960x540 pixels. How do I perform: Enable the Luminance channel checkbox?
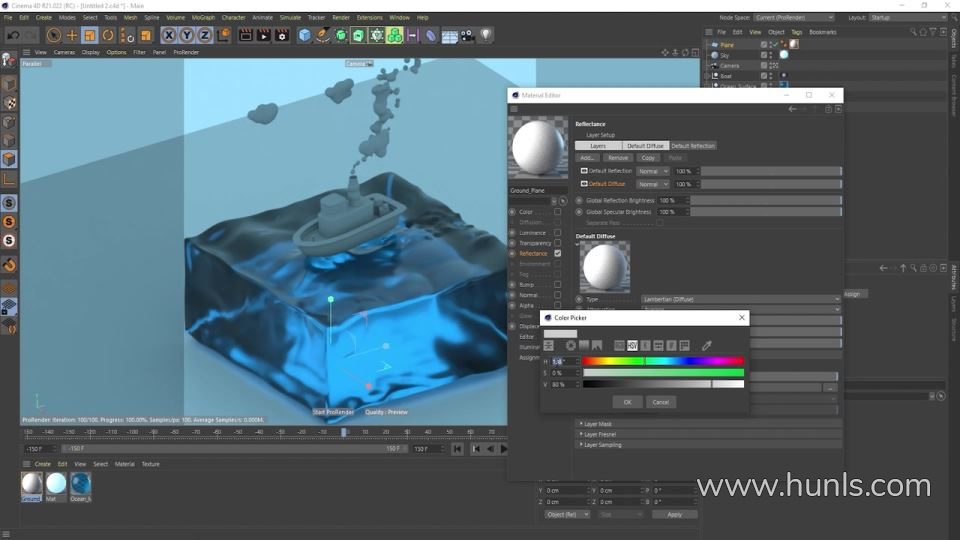pyautogui.click(x=558, y=232)
